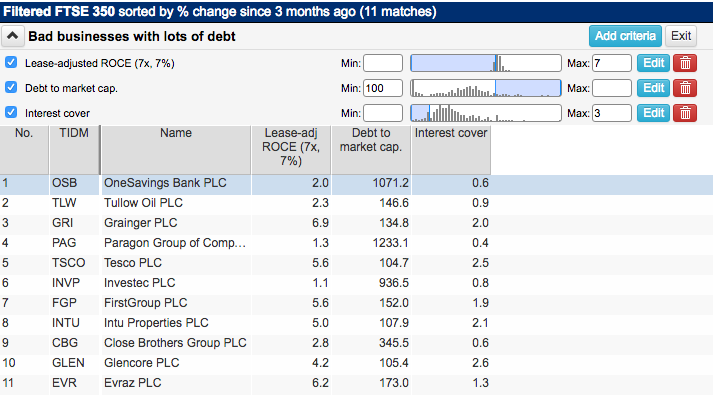
Task: Click the 6.9 ROCE value for Grainger
Action: pyautogui.click(x=320, y=223)
